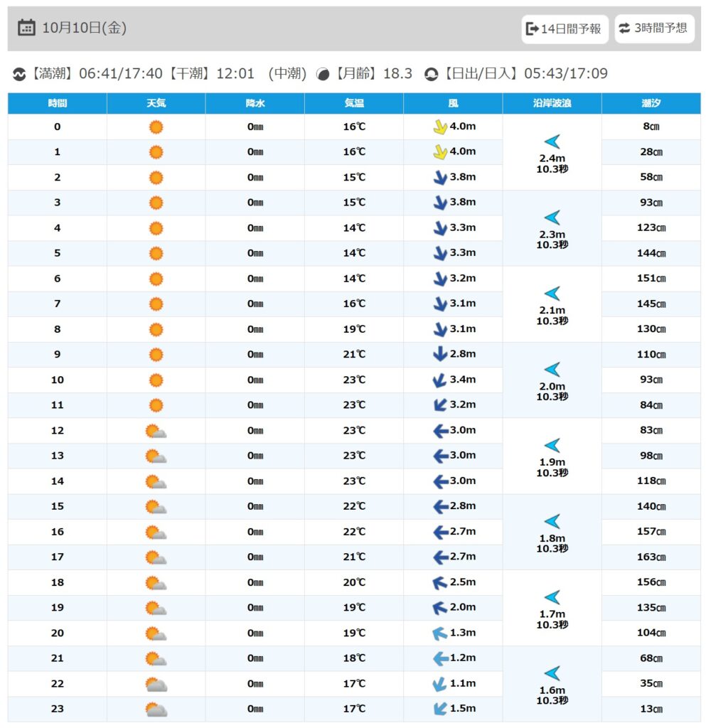Click the cloudy weather icon at hour 23
This screenshot has width=706, height=728.
pos(156,709)
